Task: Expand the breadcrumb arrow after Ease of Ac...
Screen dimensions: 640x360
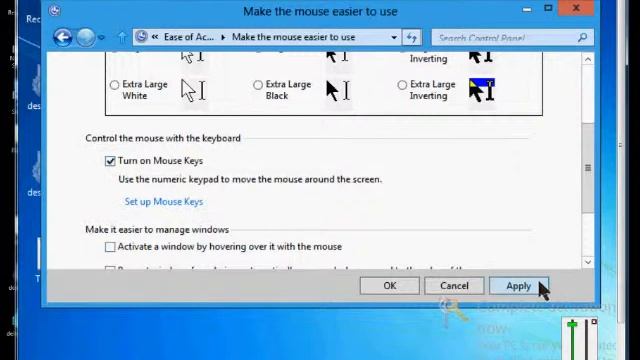Action: [223, 37]
